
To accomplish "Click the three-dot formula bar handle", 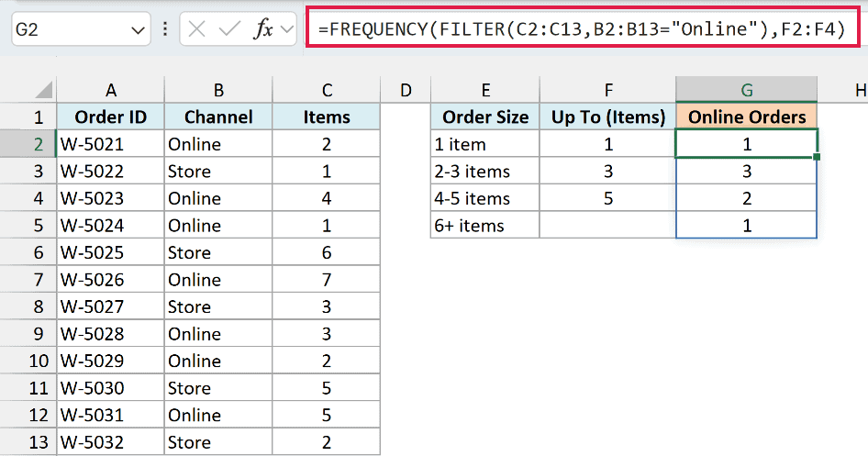I will pos(165,28).
